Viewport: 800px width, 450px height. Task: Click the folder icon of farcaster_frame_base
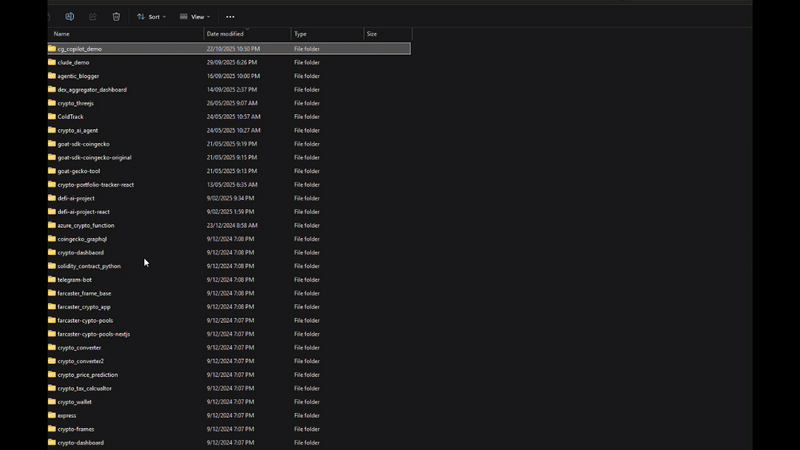(52, 293)
